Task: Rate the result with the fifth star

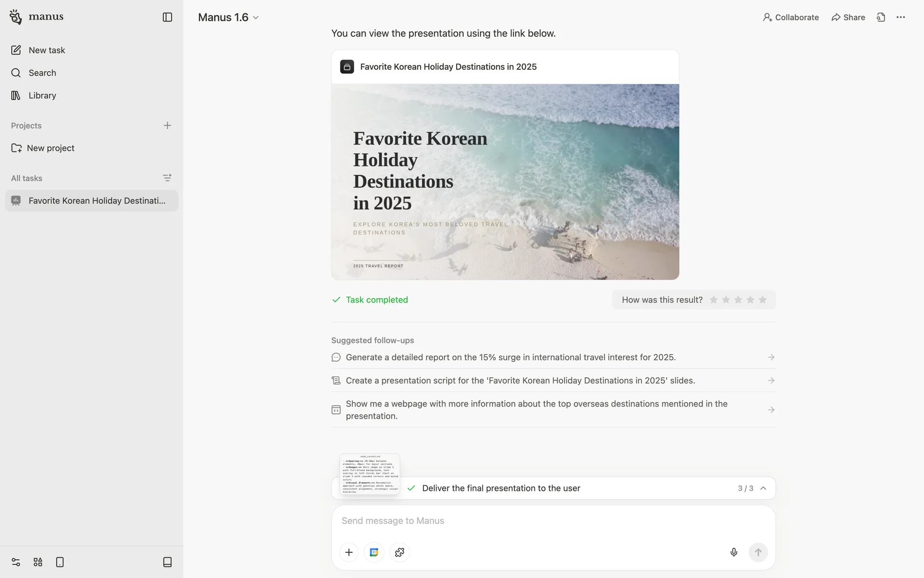Action: [762, 300]
